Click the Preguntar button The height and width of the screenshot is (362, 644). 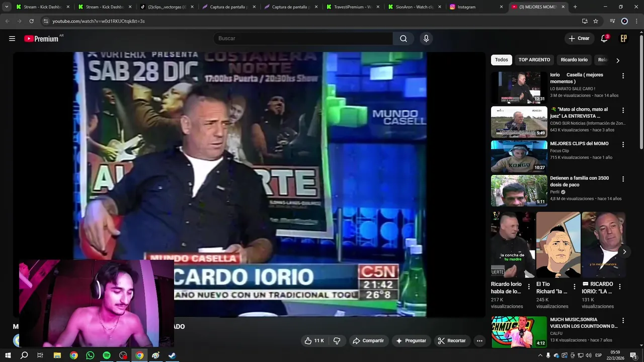(411, 341)
